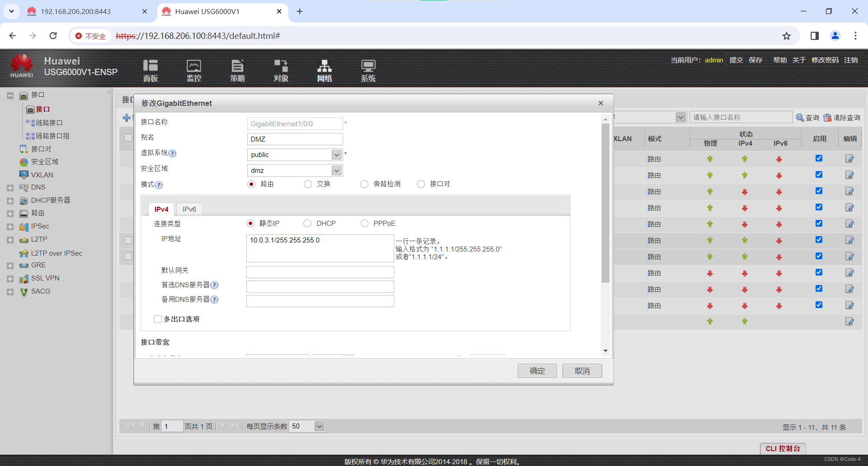This screenshot has width=868, height=466.
Task: Collapse the 接口 root tree node
Action: (10, 95)
